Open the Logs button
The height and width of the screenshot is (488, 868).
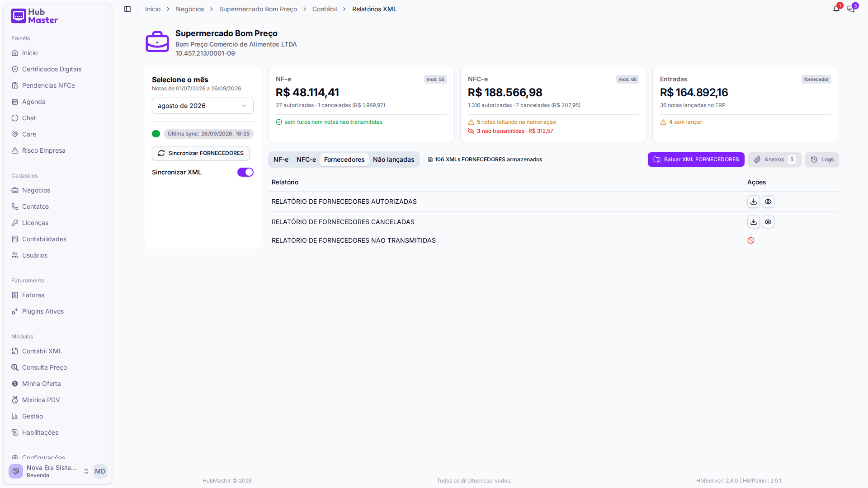(822, 160)
